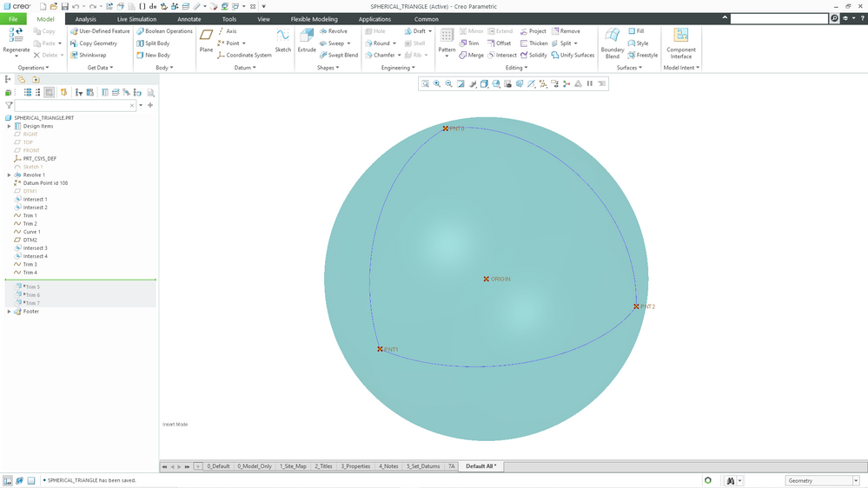Toggle spin center display icon
Screen dimensions: 868x488
click(567, 83)
